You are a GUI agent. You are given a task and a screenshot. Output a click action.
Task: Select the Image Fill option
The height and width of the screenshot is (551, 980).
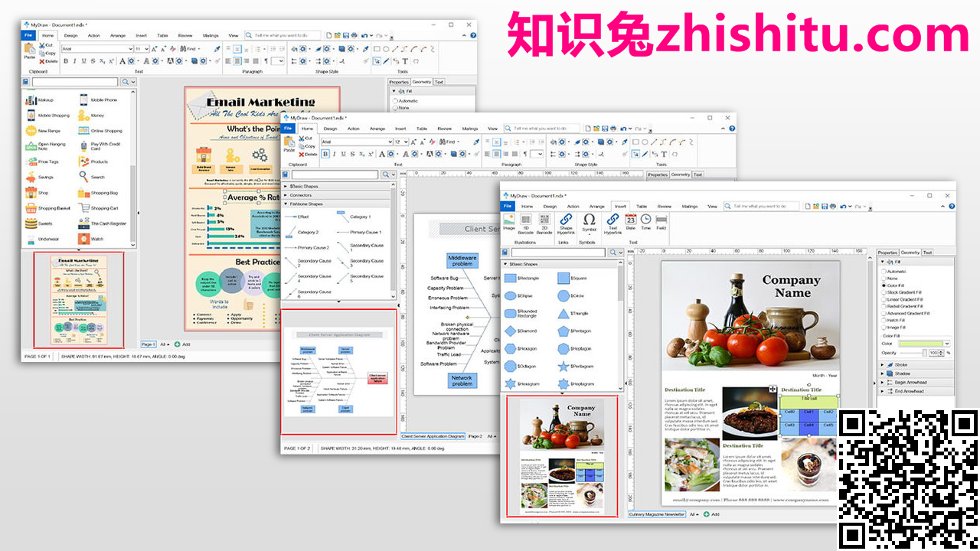(x=895, y=327)
